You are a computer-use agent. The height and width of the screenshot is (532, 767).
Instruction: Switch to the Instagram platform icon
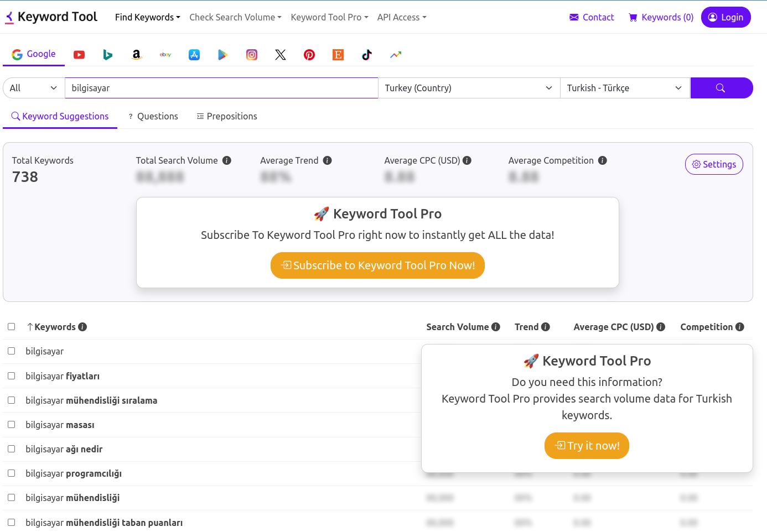click(252, 55)
